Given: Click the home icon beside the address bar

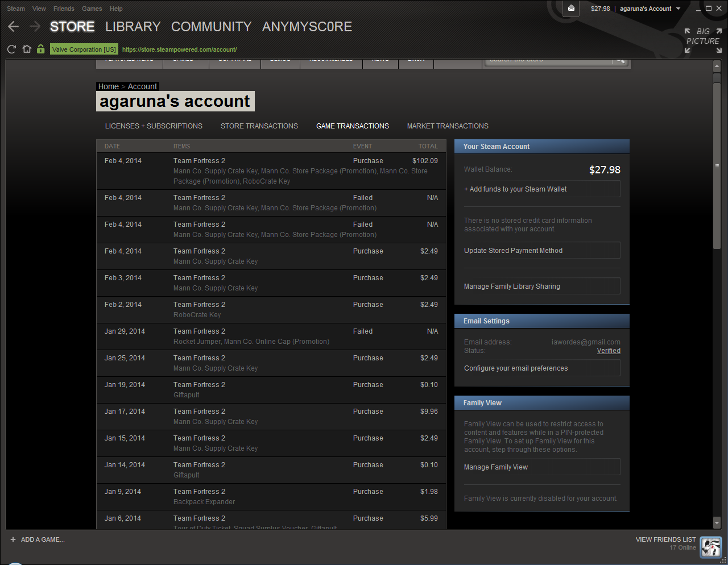Looking at the screenshot, I should tap(26, 49).
